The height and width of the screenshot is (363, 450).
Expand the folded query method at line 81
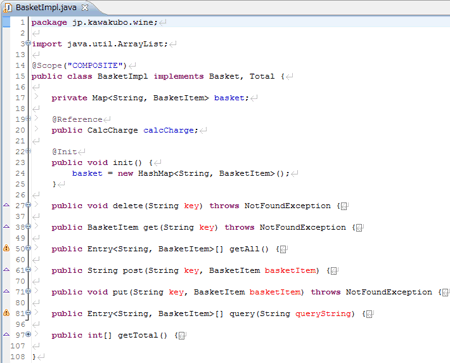(28, 313)
